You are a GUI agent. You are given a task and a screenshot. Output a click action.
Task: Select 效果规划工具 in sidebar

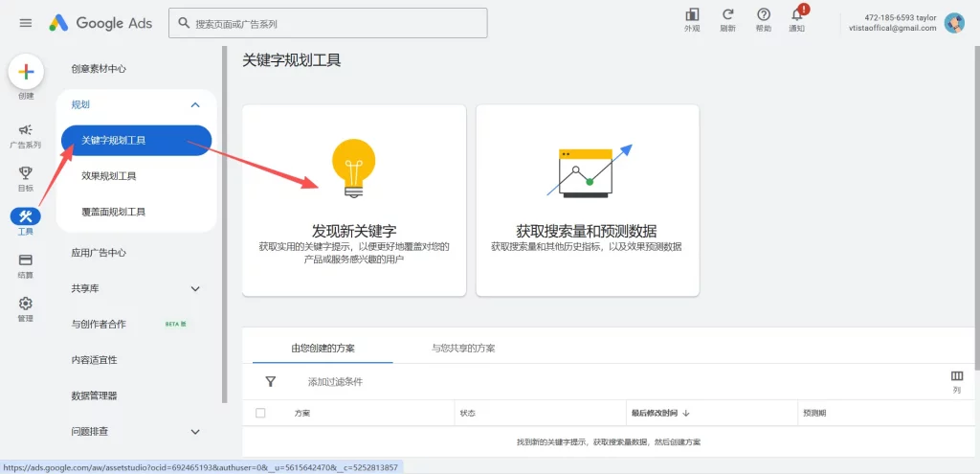pyautogui.click(x=109, y=176)
